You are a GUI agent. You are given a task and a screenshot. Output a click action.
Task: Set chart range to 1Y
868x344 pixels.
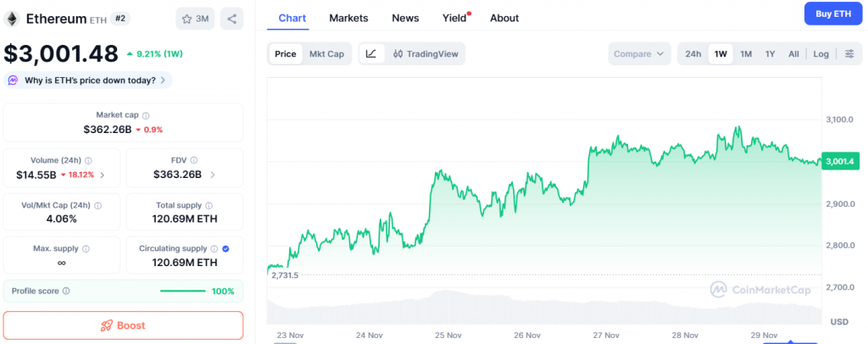pyautogui.click(x=770, y=53)
